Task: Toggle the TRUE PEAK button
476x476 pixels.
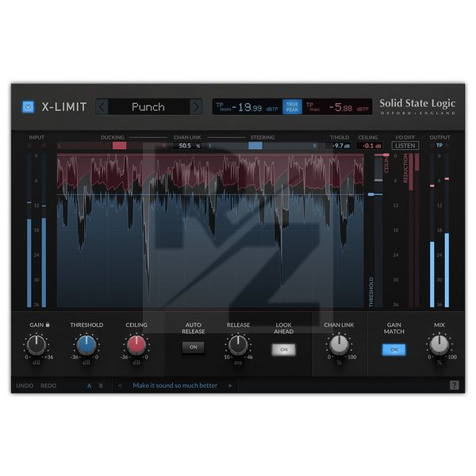Action: 292,107
